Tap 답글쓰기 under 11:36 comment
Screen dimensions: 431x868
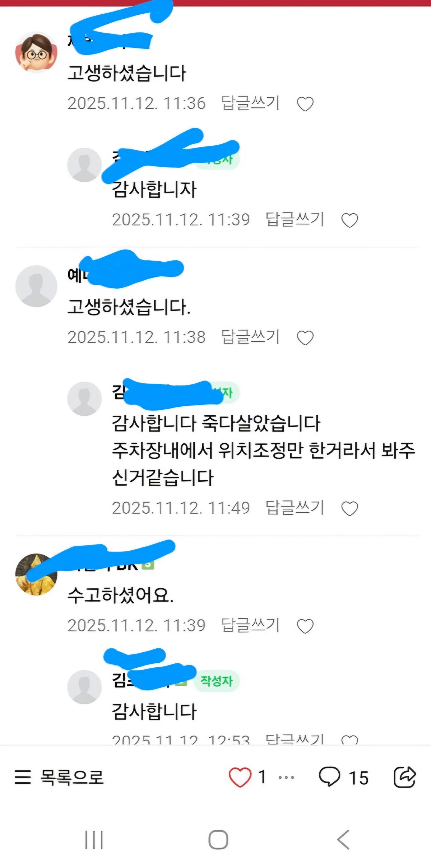(x=250, y=103)
